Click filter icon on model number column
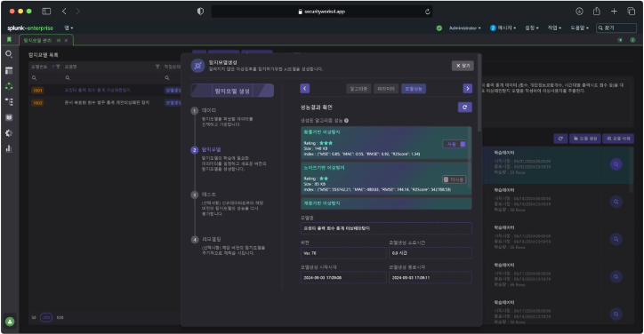The height and width of the screenshot is (334, 644). pos(58,67)
